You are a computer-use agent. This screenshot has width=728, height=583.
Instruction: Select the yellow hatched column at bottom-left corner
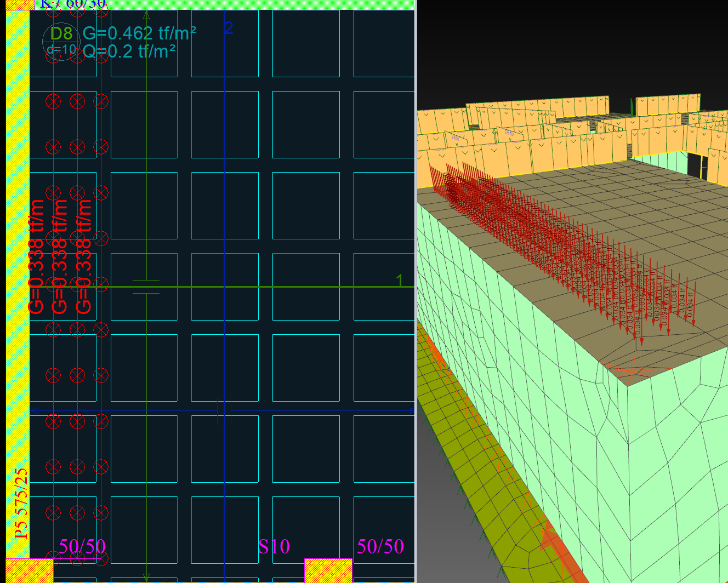pyautogui.click(x=30, y=570)
